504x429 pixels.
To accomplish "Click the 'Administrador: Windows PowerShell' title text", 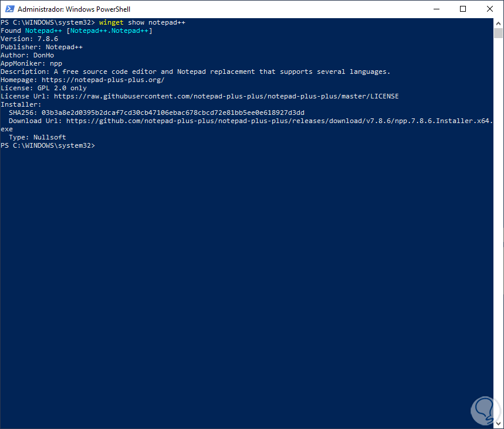I will coord(74,9).
